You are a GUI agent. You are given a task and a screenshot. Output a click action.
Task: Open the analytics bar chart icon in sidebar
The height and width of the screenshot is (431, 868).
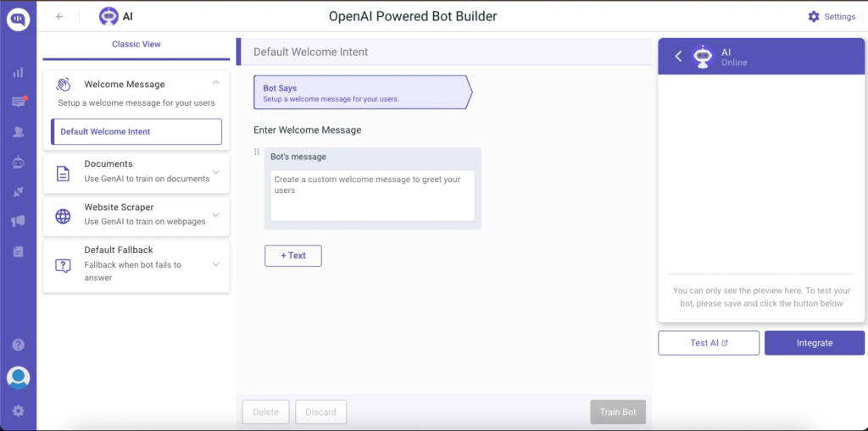tap(19, 73)
